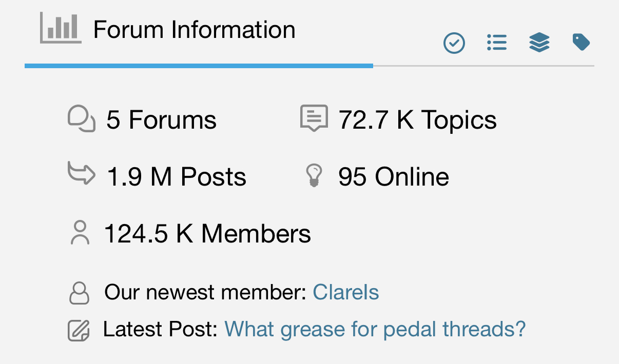Screen dimensions: 619x364
Task: Click the Latest Post edit icon
Action: [x=79, y=330]
